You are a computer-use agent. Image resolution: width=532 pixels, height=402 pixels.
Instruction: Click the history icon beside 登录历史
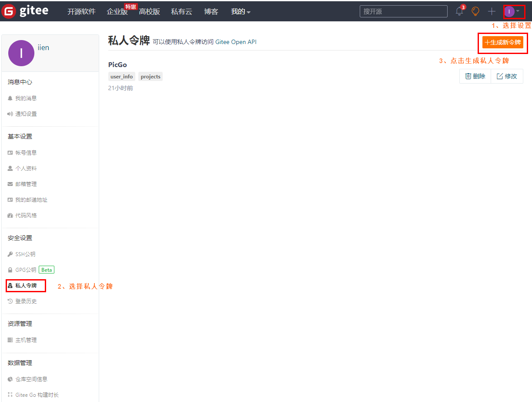pos(10,301)
